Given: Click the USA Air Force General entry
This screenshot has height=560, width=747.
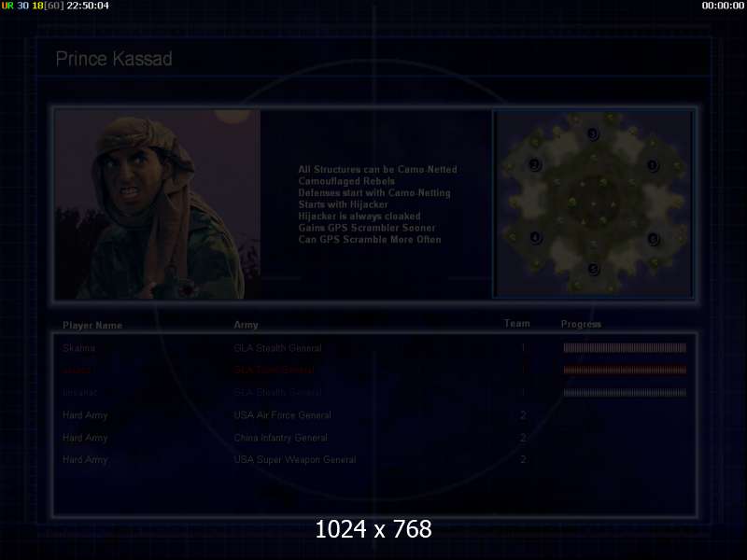Looking at the screenshot, I should pyautogui.click(x=282, y=414).
